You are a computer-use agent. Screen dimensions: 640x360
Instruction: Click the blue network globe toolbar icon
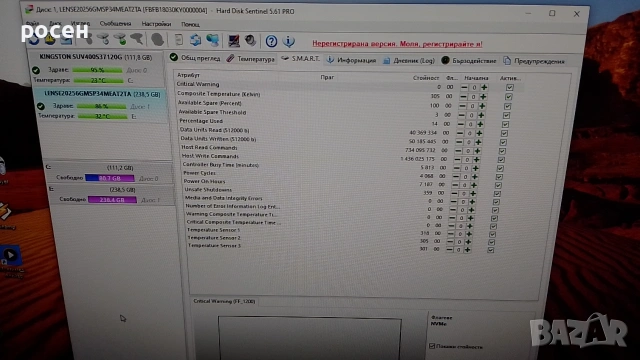pos(213,40)
